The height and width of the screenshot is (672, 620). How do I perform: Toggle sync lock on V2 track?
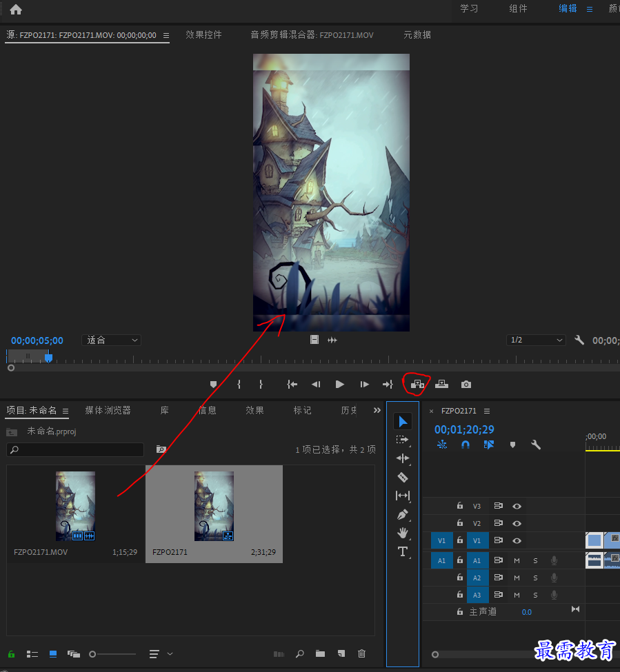[x=498, y=523]
